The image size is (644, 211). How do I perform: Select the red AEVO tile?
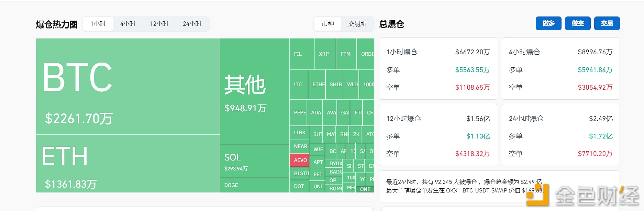click(300, 160)
